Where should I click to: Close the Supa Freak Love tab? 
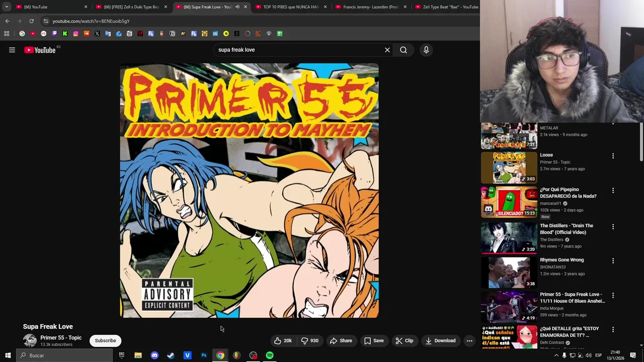coord(246,7)
